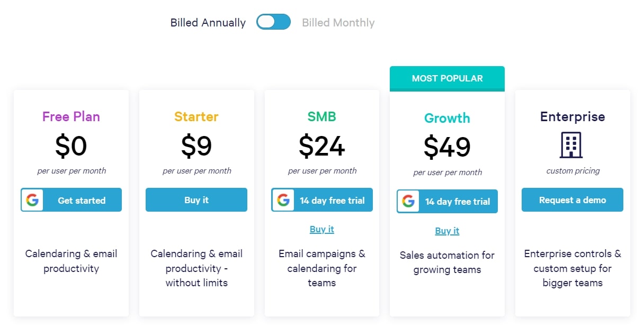This screenshot has height=327, width=644.
Task: Select the Free Plan heading
Action: pyautogui.click(x=71, y=117)
